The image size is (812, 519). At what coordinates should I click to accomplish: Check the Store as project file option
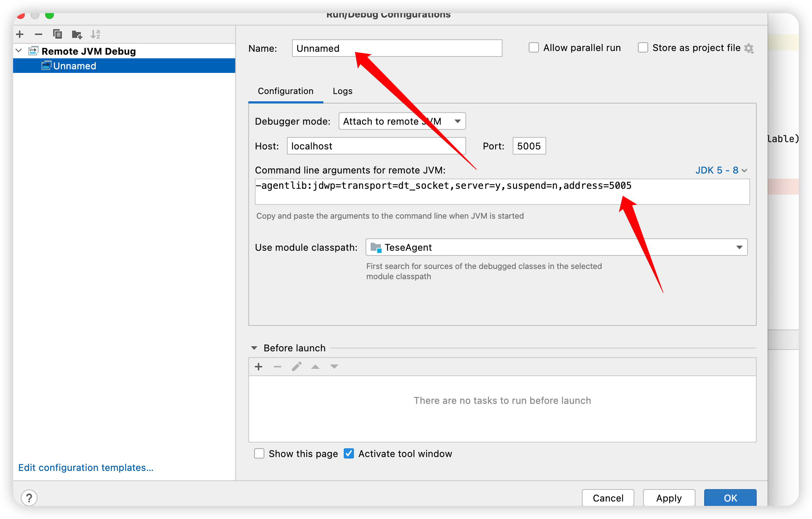click(x=643, y=48)
